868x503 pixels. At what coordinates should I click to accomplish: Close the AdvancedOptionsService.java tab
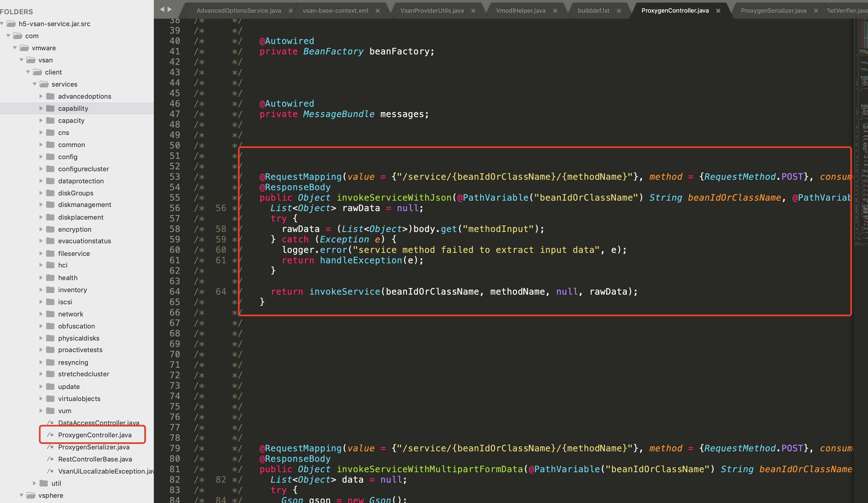pos(291,11)
